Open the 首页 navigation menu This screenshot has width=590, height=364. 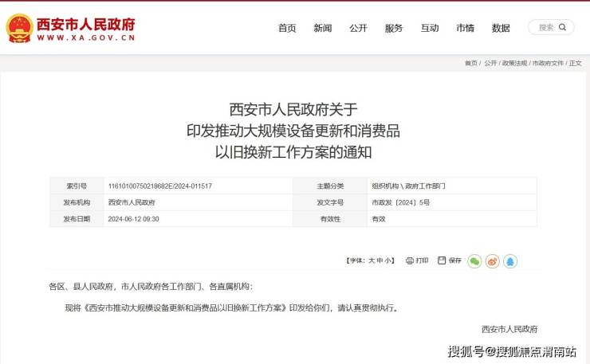[x=287, y=28]
